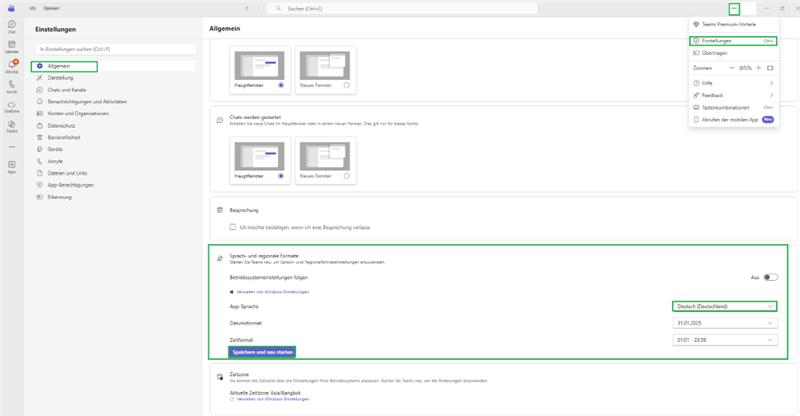This screenshot has width=800, height=416.
Task: Click the 'Einstellungen' panel heading
Action: [56, 30]
